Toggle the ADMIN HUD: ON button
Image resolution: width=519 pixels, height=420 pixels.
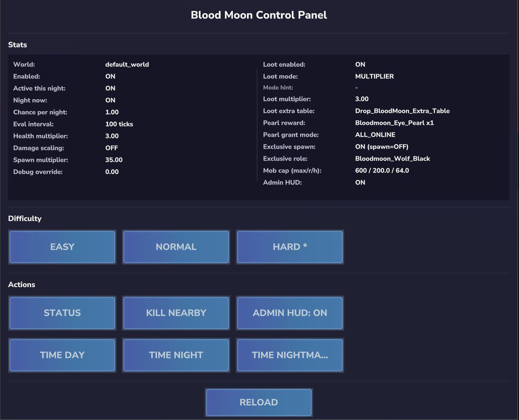point(290,313)
